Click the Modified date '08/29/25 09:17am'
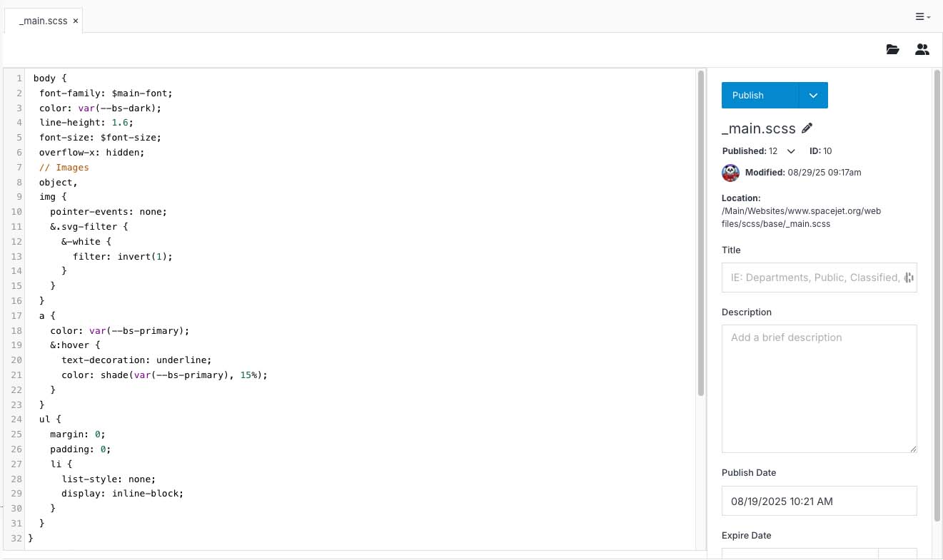 pos(823,173)
